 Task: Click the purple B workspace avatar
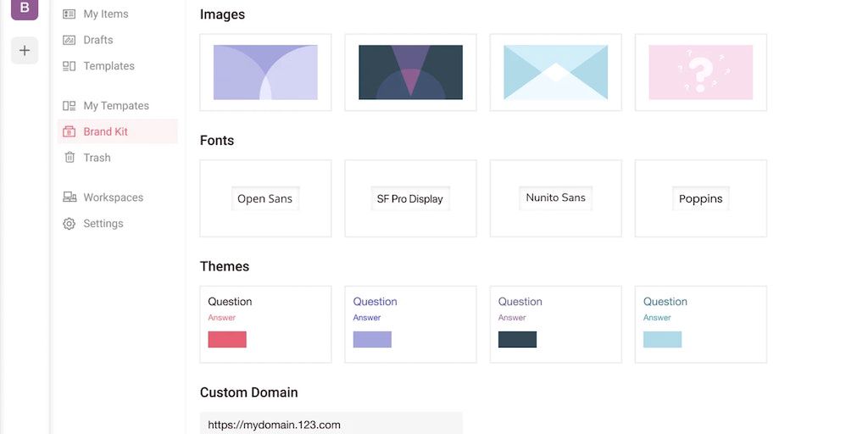click(x=24, y=8)
